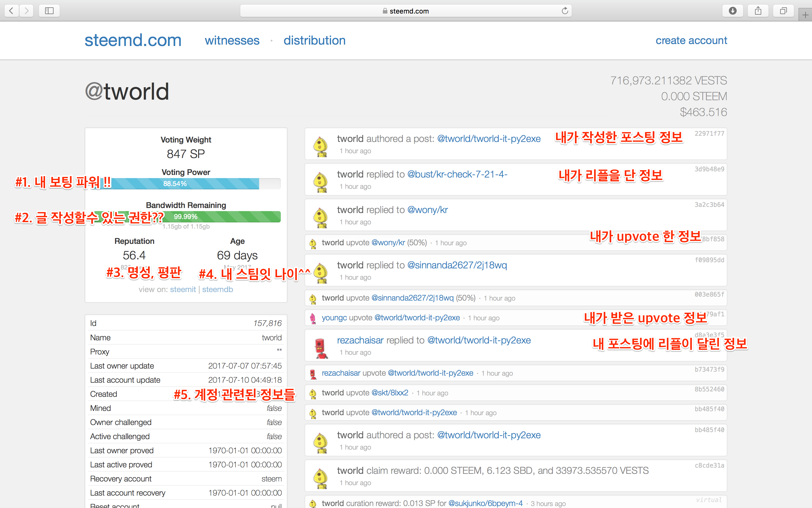This screenshot has width=812, height=508.
Task: Click avatar on replied to @wony/kr entry
Action: pos(321,218)
